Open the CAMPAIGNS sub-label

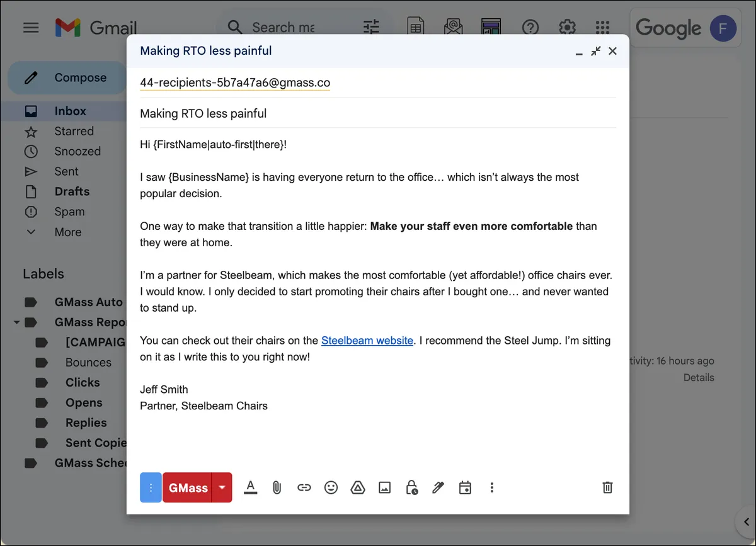pyautogui.click(x=95, y=342)
